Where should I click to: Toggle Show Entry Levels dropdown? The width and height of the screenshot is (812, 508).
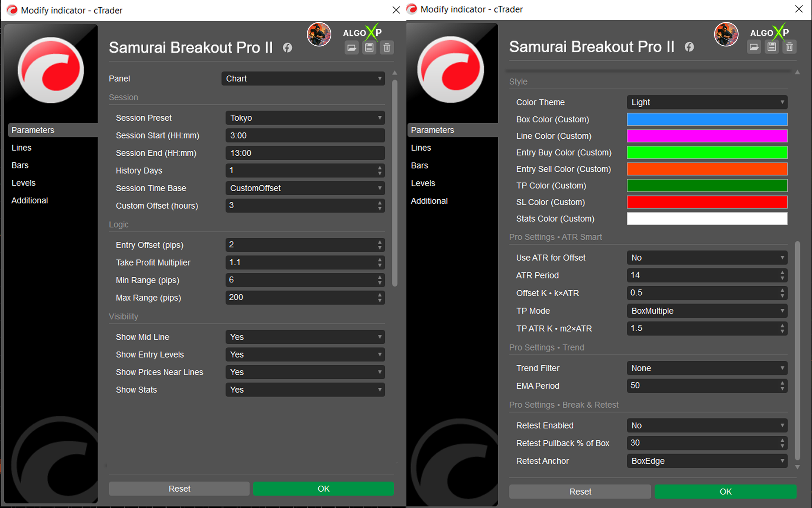click(305, 355)
